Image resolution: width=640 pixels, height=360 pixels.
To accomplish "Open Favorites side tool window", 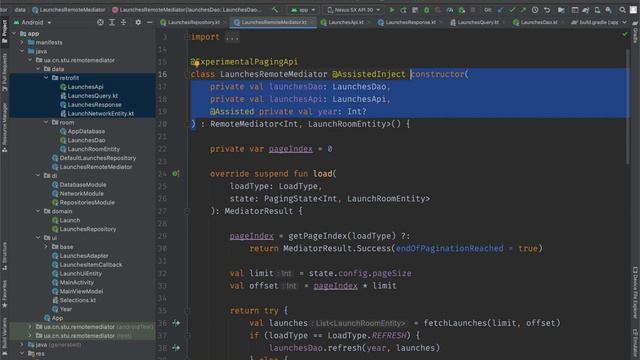I will [x=4, y=294].
